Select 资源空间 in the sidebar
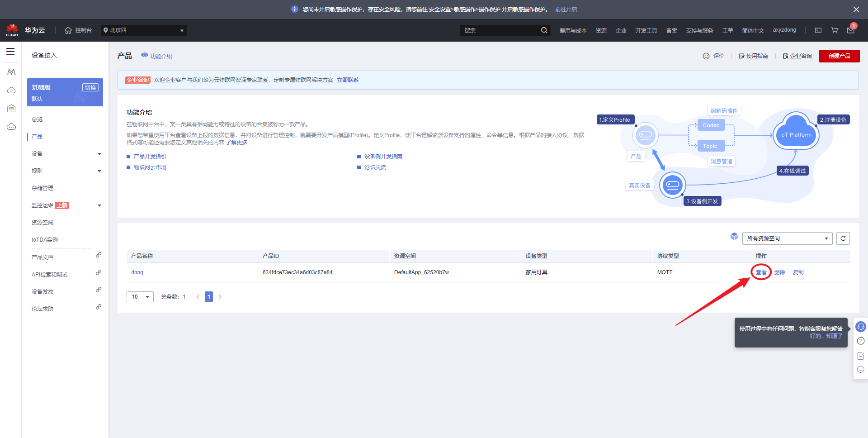The image size is (868, 438). click(42, 223)
